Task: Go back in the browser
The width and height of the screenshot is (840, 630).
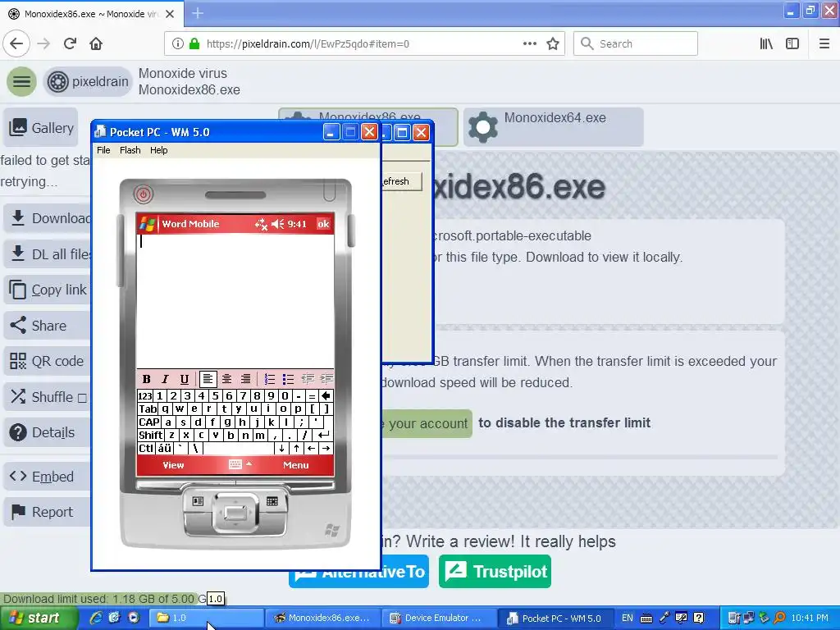Action: (x=16, y=43)
